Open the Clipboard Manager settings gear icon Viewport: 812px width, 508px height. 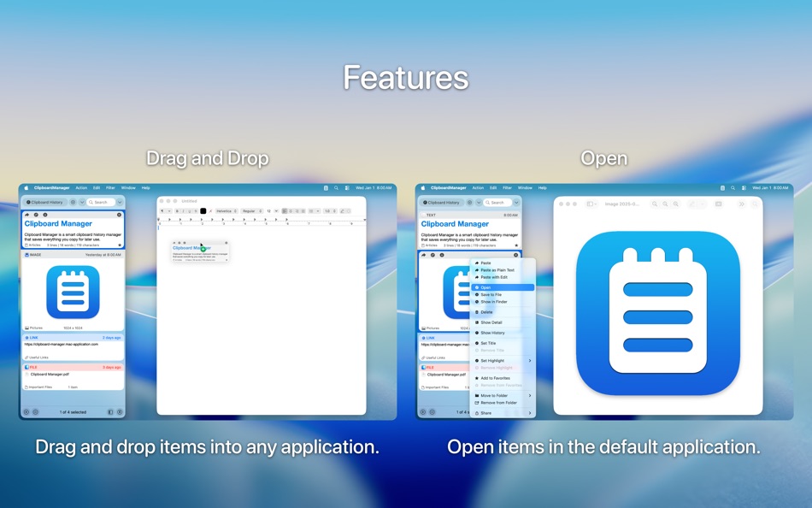click(x=71, y=202)
